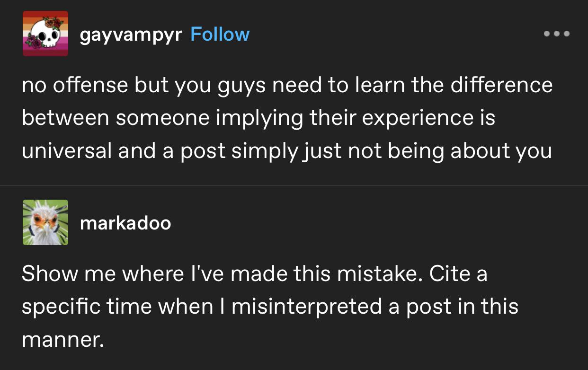This screenshot has width=588, height=370.
Task: Click the line 'Show me where I've made'
Action: click(x=255, y=274)
